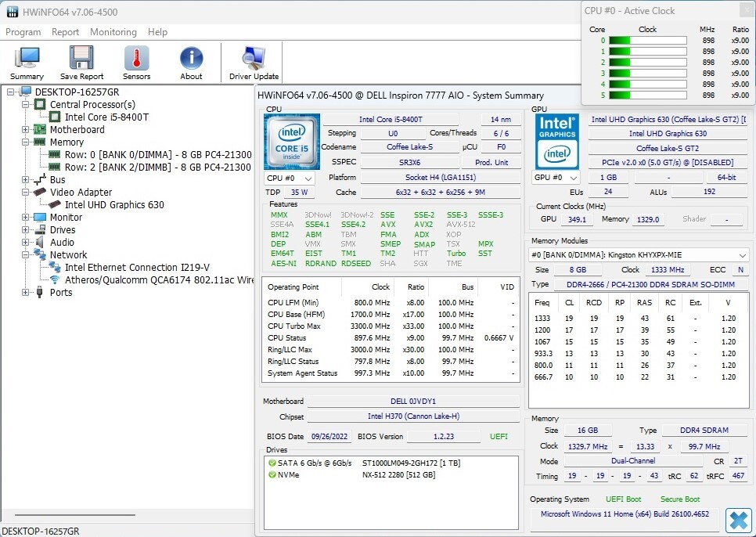Select Intel UHD Graphics 630 tree entry
This screenshot has width=756, height=537.
click(x=114, y=205)
